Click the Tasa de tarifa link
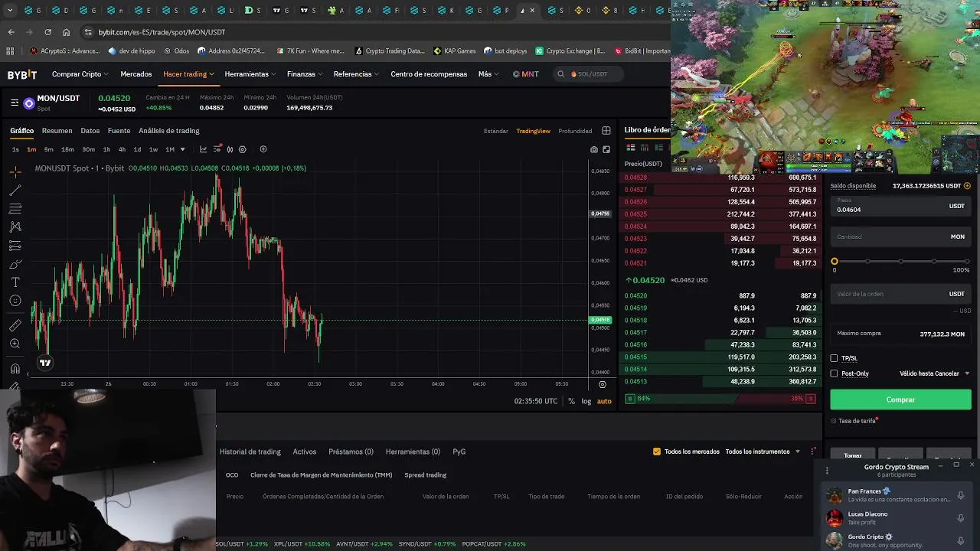The height and width of the screenshot is (551, 980). [857, 421]
